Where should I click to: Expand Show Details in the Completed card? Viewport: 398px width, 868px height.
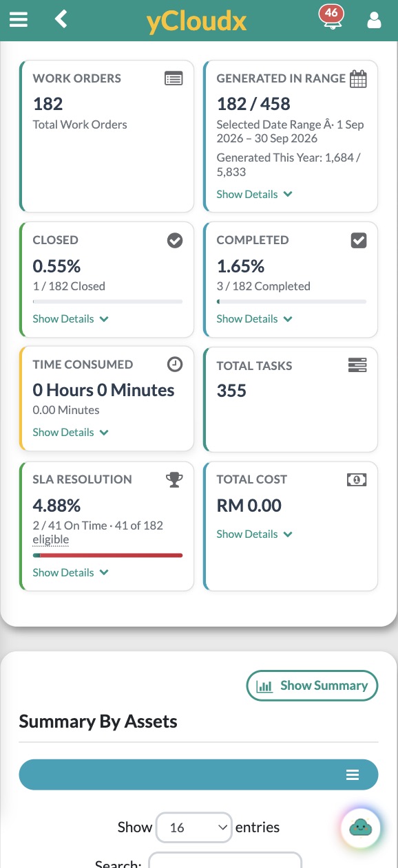(x=255, y=318)
